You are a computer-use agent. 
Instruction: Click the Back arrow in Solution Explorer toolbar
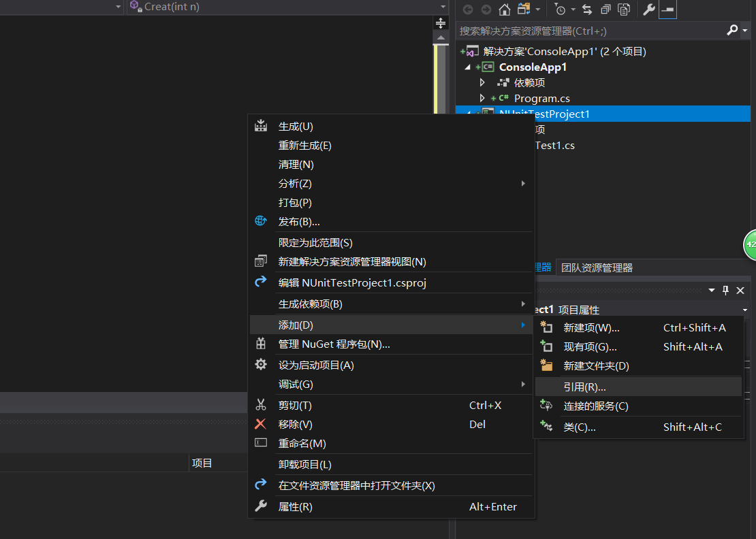click(468, 9)
